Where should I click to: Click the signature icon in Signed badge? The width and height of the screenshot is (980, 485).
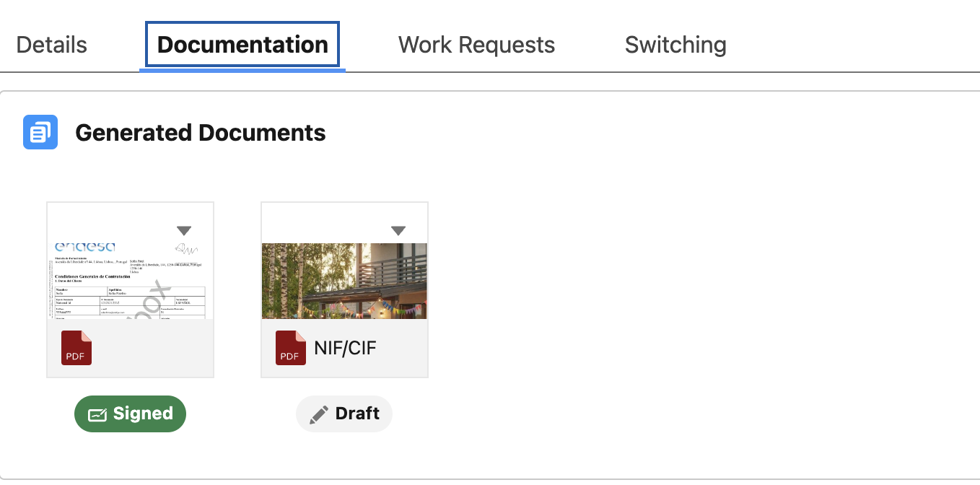pos(97,414)
